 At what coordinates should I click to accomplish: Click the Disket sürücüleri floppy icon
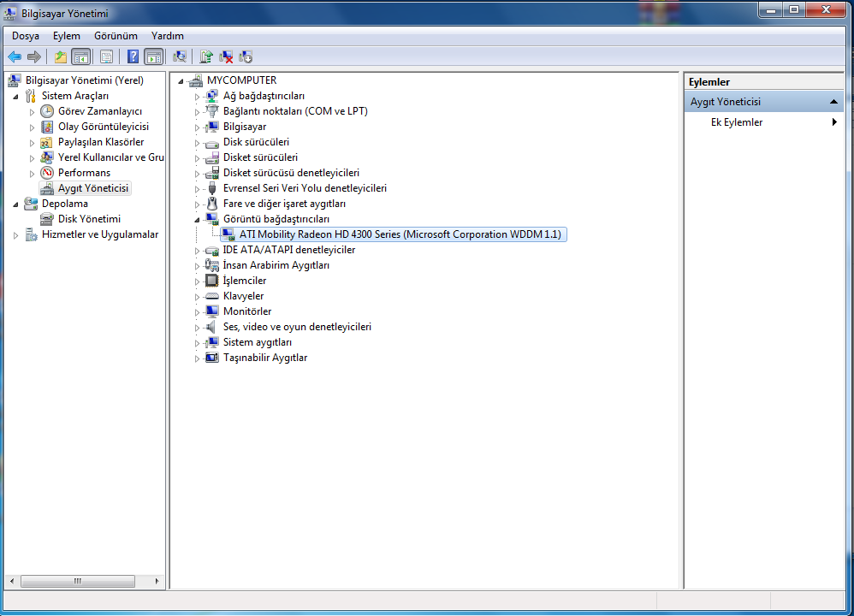(212, 157)
